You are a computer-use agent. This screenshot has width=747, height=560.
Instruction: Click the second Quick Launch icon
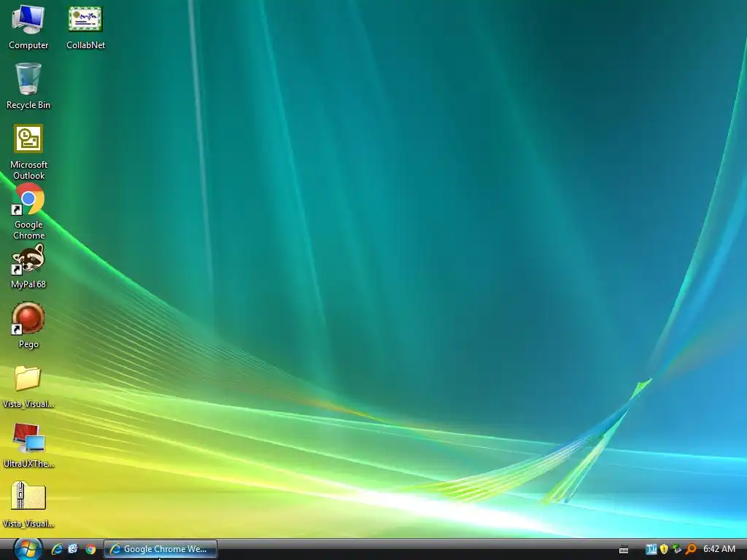coord(73,549)
